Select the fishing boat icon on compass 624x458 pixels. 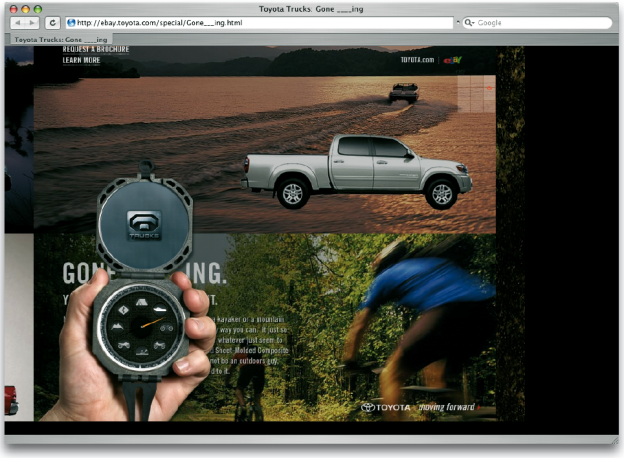142,351
